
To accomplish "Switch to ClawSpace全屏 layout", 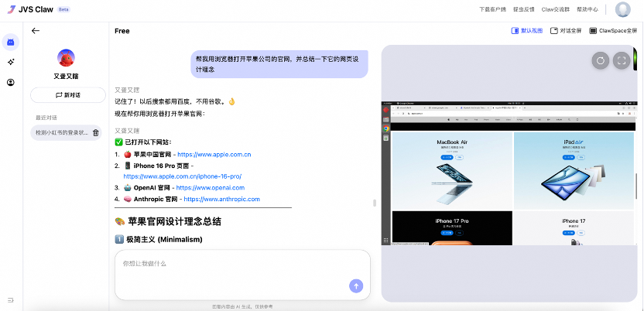I will click(612, 31).
